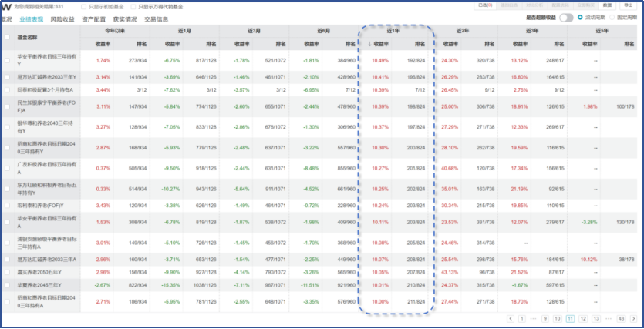Click the 近6月 排名 column header

(350, 44)
